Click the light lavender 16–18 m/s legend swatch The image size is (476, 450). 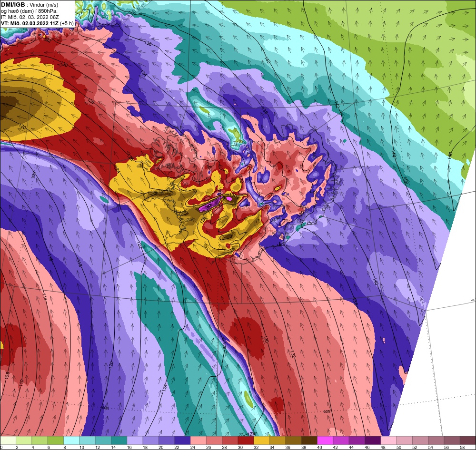coord(135,440)
